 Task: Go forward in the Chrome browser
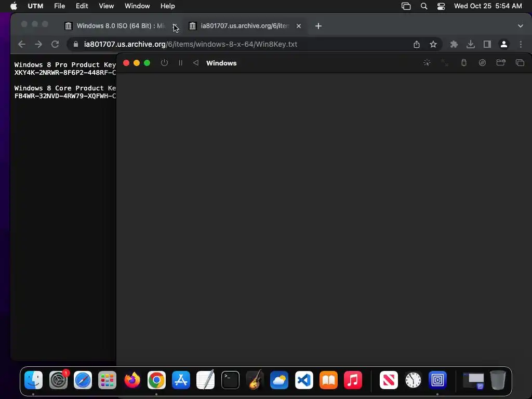[x=38, y=44]
